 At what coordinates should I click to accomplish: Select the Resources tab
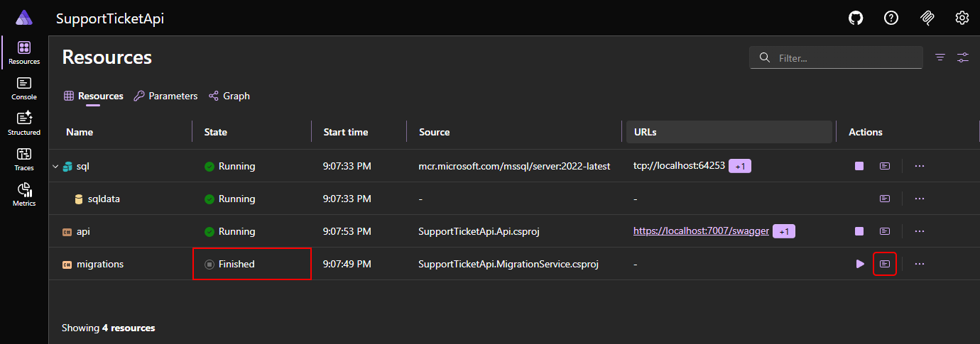(94, 96)
